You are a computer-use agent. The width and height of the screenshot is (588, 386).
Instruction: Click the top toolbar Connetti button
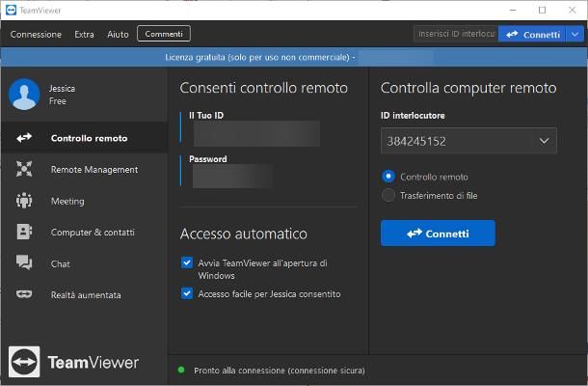point(532,34)
